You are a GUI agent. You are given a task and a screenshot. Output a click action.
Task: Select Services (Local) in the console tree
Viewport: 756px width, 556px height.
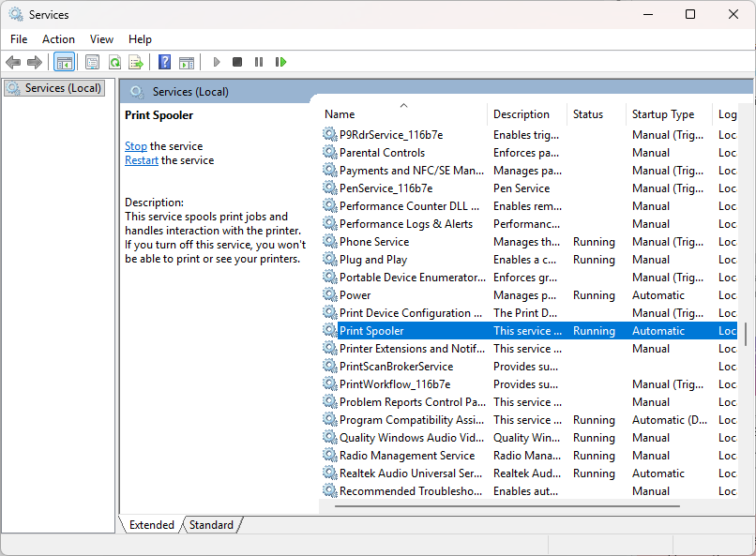tap(54, 88)
